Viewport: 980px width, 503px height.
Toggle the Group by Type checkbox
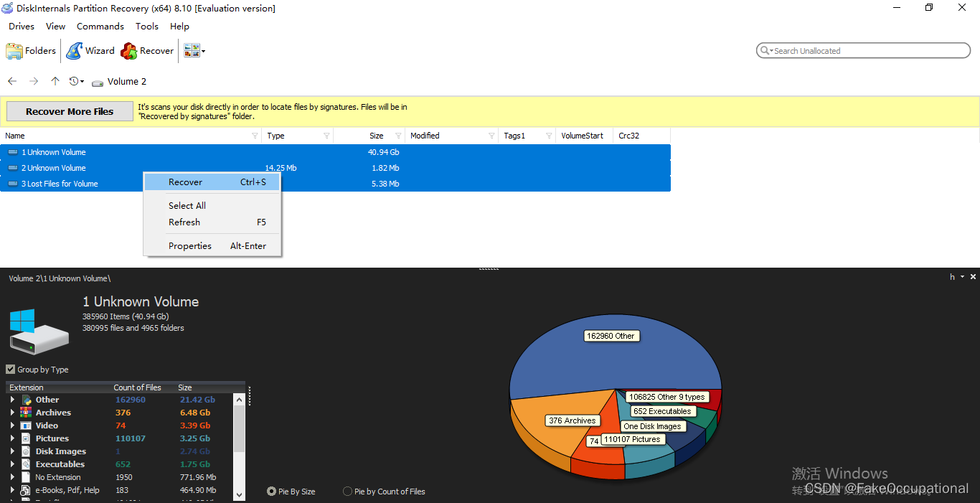10,370
